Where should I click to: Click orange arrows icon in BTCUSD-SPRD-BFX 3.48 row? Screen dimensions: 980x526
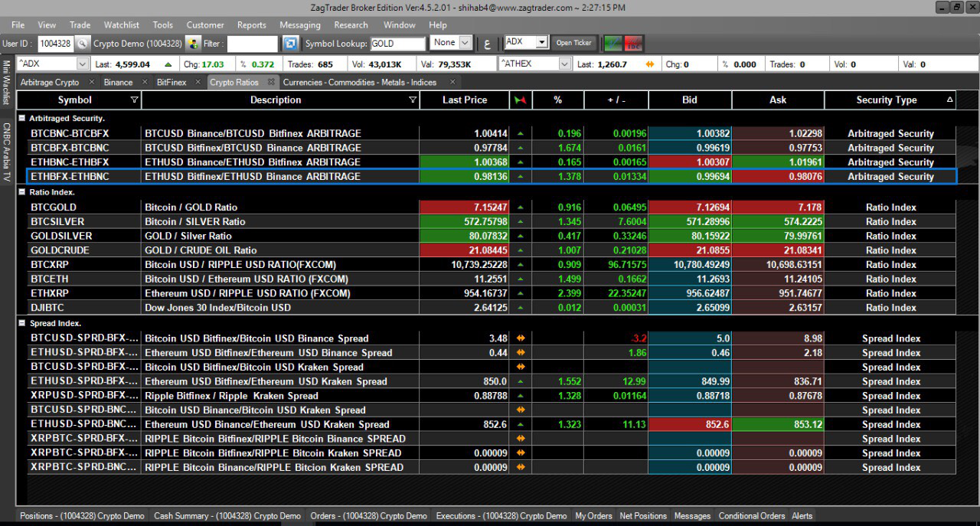[x=521, y=338]
